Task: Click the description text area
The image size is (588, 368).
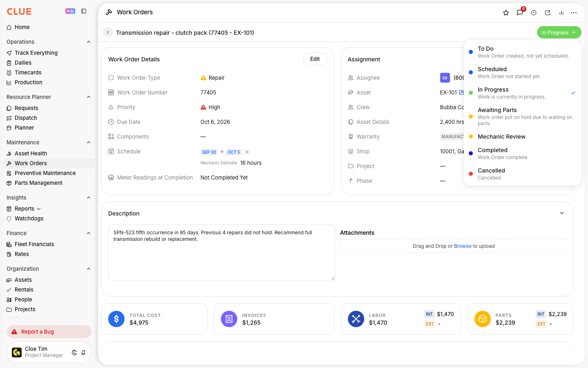Action: pos(222,252)
